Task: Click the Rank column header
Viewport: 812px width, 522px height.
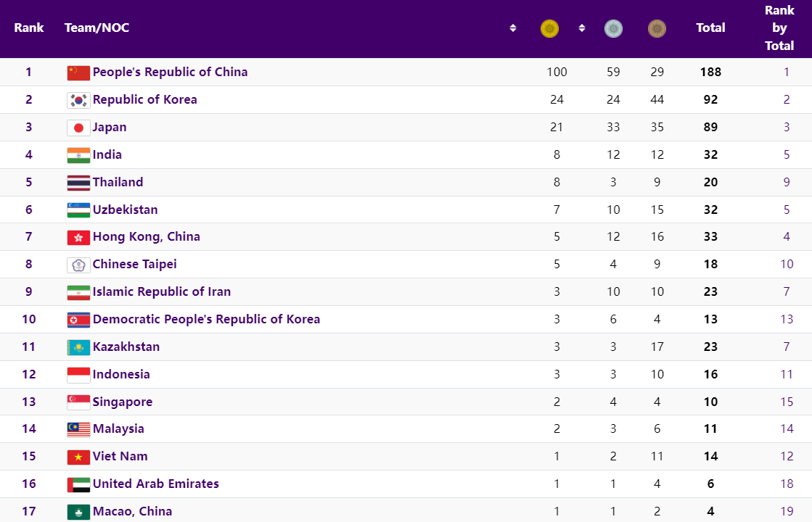Action: [29, 28]
